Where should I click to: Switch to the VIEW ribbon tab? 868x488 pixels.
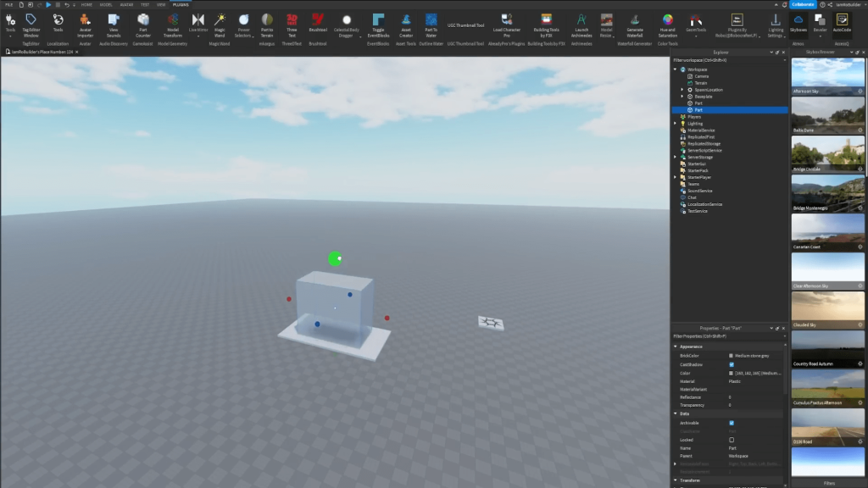click(161, 4)
